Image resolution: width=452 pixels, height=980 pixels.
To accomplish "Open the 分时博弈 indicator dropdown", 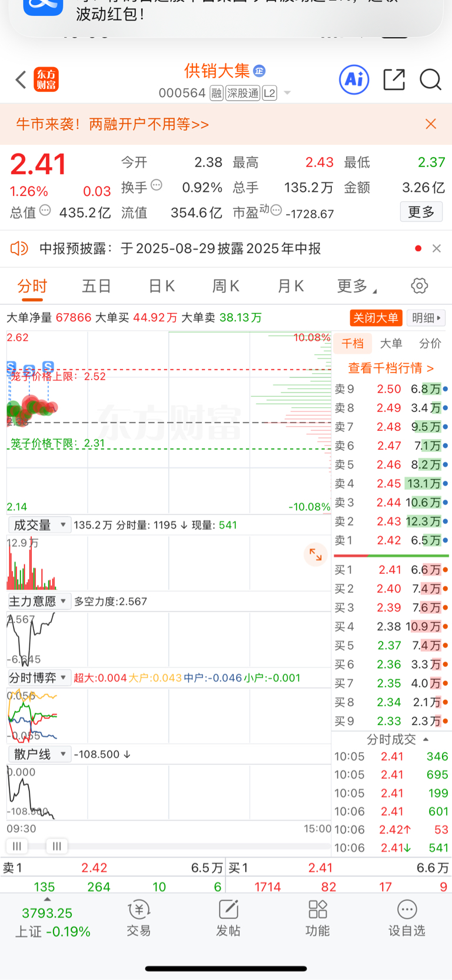I will (39, 677).
